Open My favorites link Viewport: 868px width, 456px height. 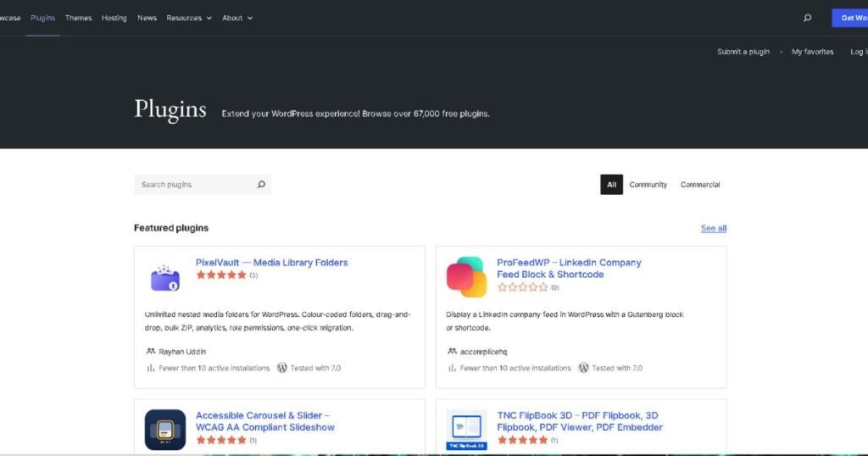812,52
